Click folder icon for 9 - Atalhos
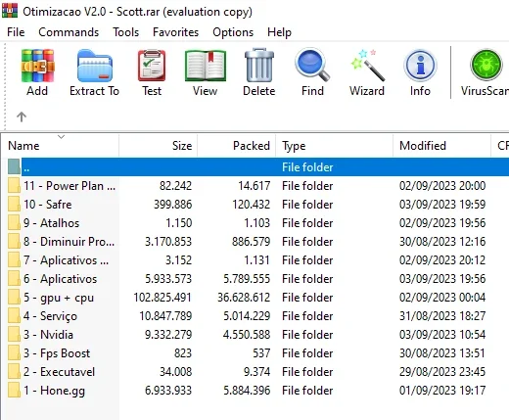This screenshot has height=420, width=509. (14, 223)
